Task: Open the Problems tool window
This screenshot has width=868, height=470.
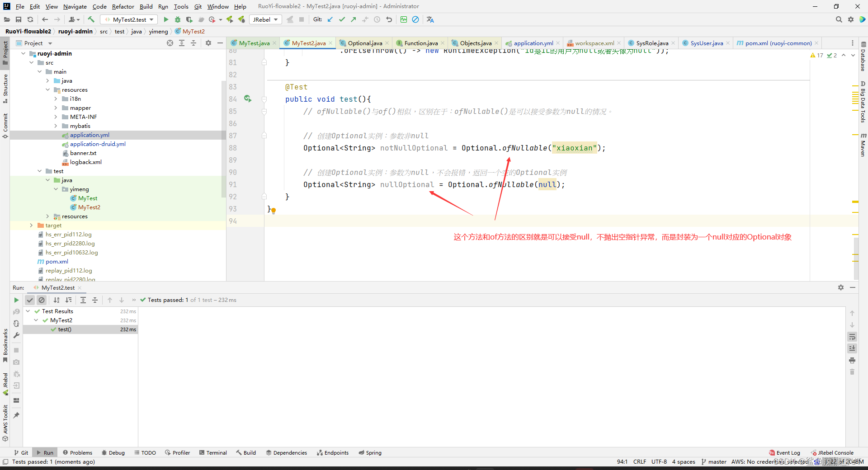Action: 77,452
